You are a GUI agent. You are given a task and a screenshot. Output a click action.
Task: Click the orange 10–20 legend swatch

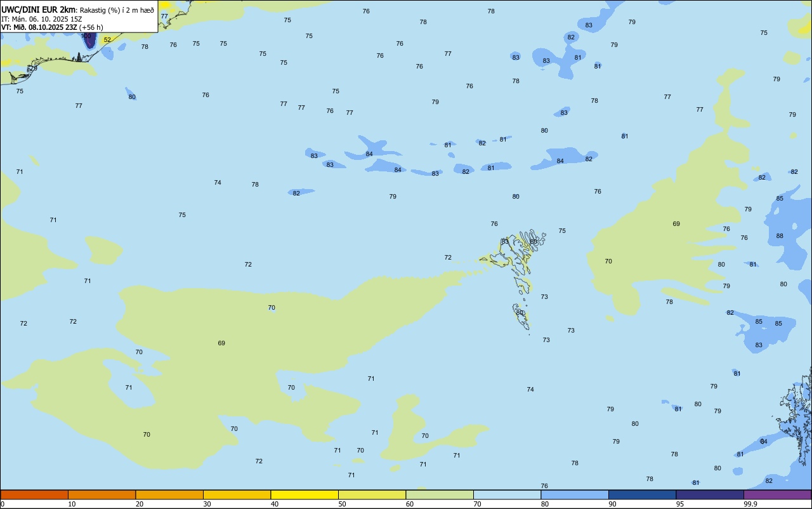pos(101,494)
